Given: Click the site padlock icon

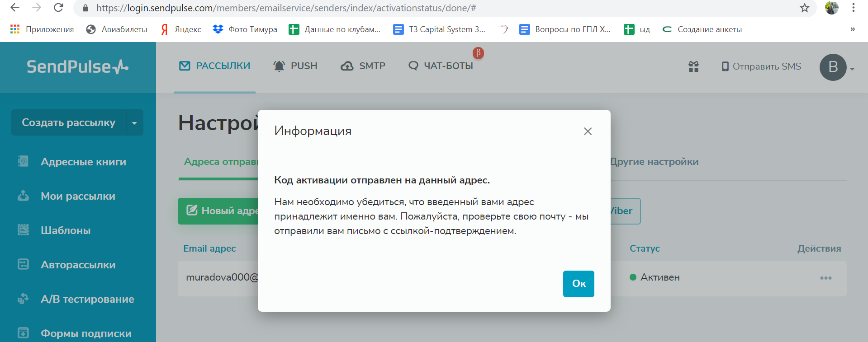Looking at the screenshot, I should (85, 8).
